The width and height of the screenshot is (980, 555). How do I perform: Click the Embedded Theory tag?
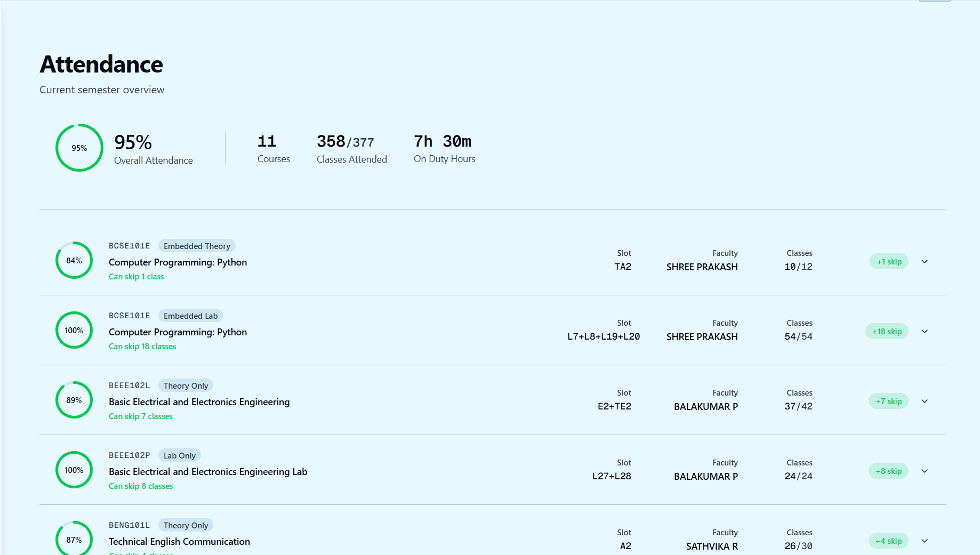coord(197,246)
